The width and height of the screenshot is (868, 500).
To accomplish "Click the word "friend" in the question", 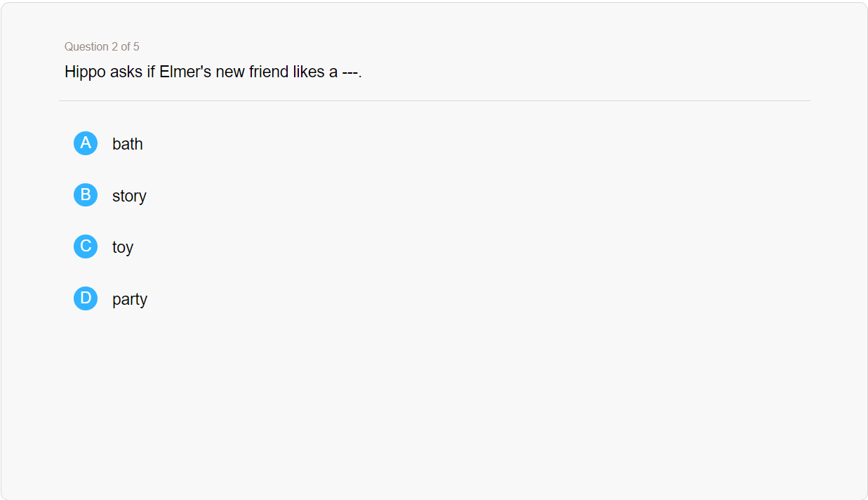I will (269, 72).
